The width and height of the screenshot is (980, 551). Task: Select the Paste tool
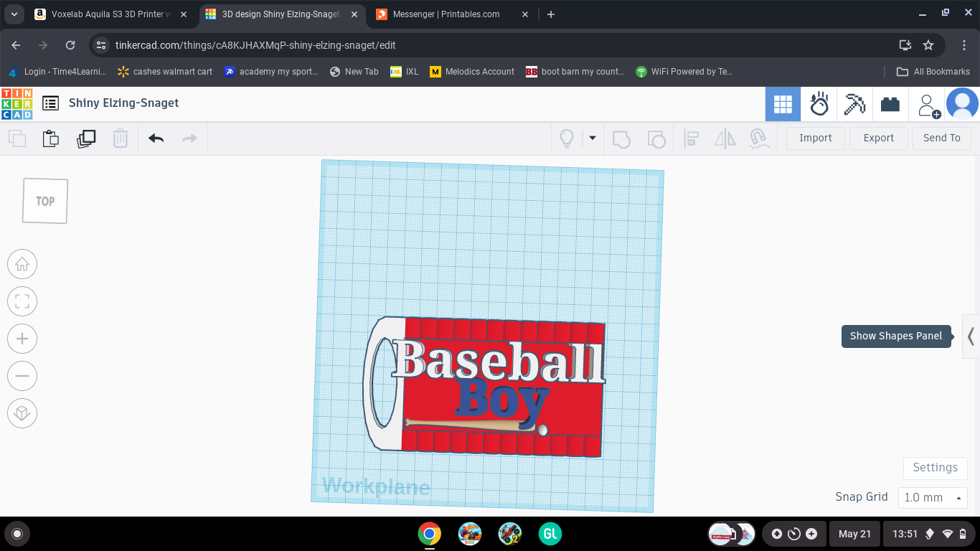(50, 138)
